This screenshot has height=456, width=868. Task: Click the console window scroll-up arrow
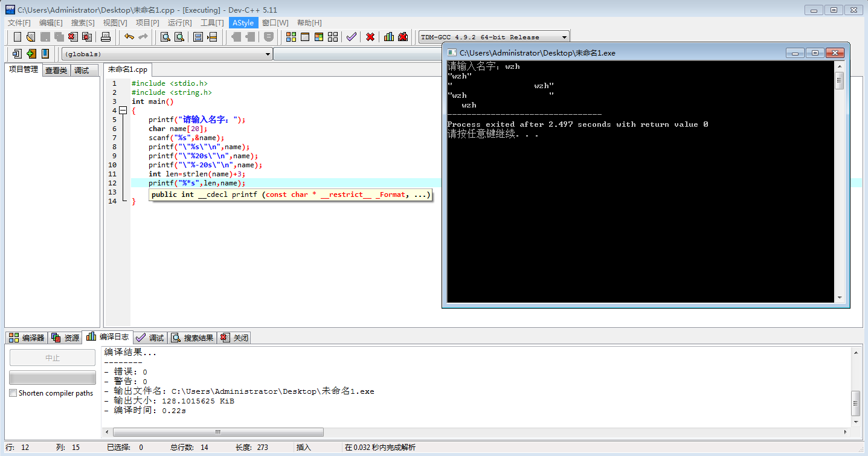coord(839,66)
